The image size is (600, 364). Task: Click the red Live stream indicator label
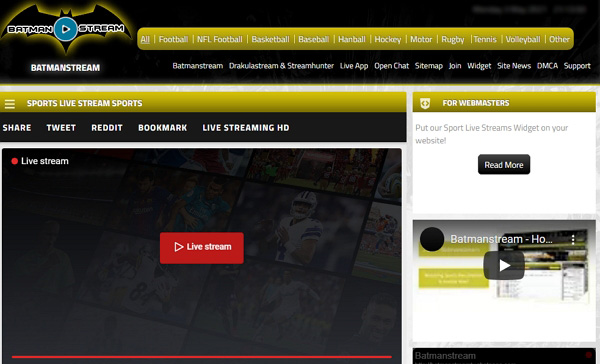point(40,161)
